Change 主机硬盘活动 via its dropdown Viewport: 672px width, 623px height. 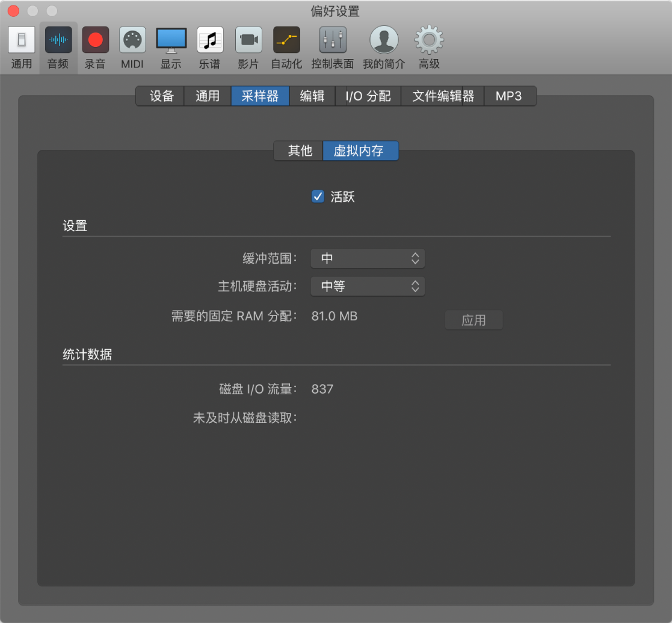(x=368, y=287)
